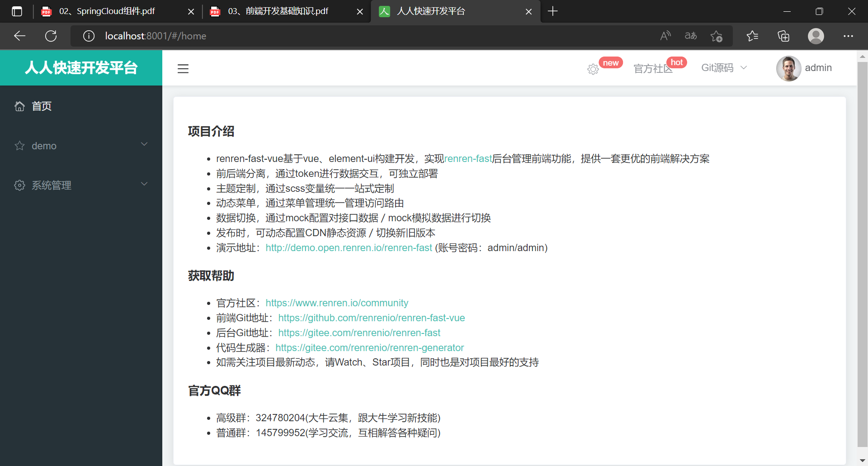The width and height of the screenshot is (868, 466).
Task: Open the renren-fast demo address link
Action: [348, 248]
